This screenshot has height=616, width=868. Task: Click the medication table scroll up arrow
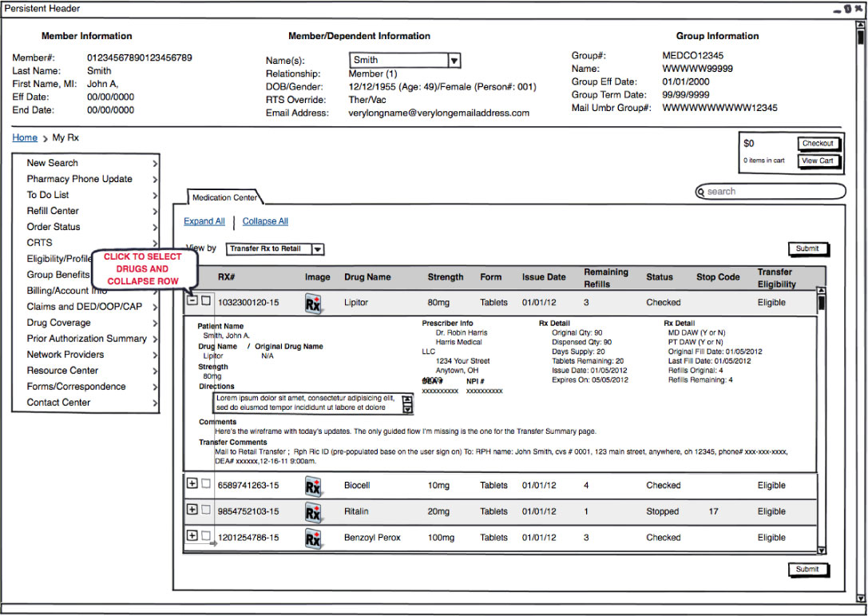[822, 292]
